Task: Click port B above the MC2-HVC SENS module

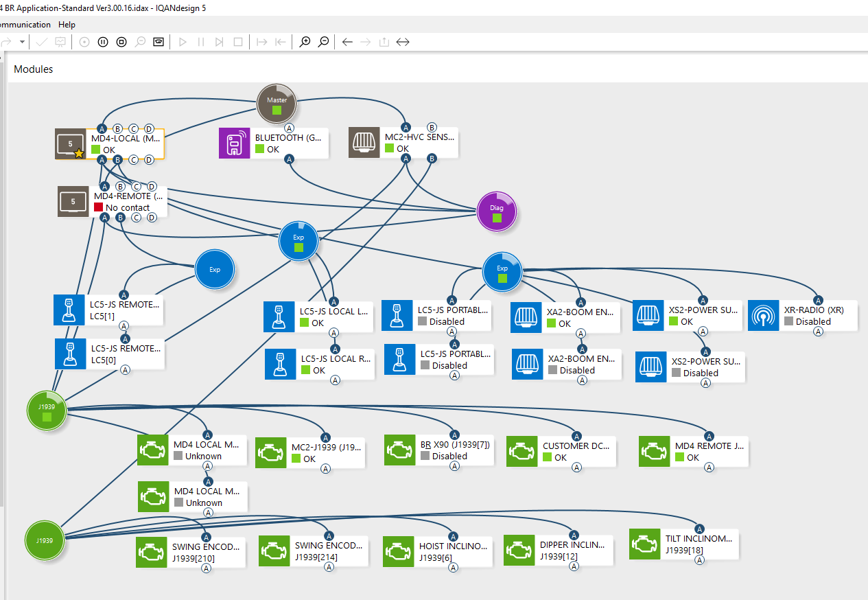Action: point(432,127)
